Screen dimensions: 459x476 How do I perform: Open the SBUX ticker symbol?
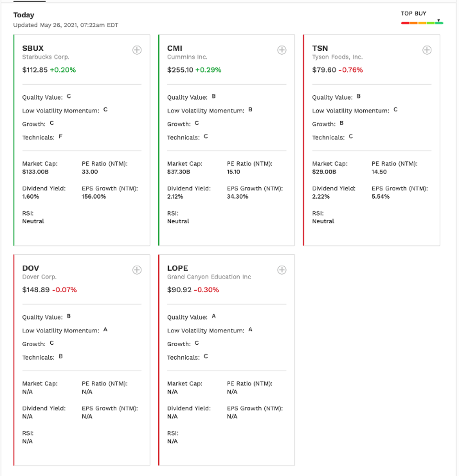coord(33,48)
